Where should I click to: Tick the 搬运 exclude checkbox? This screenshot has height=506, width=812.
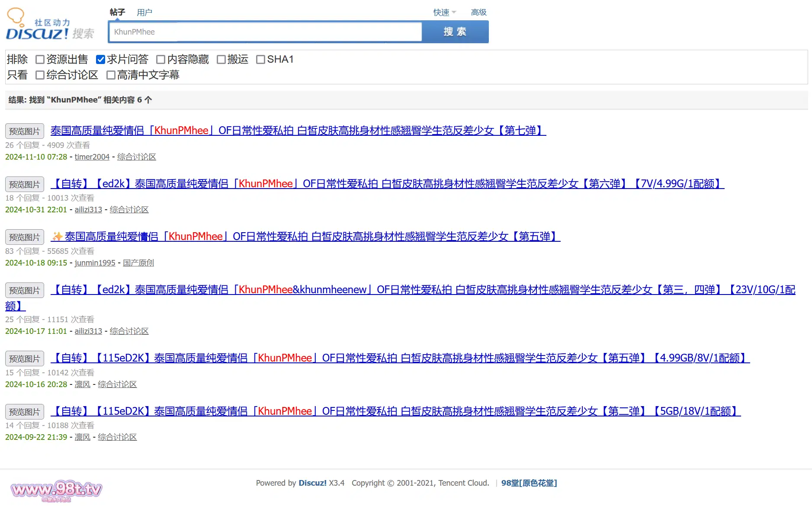[221, 59]
